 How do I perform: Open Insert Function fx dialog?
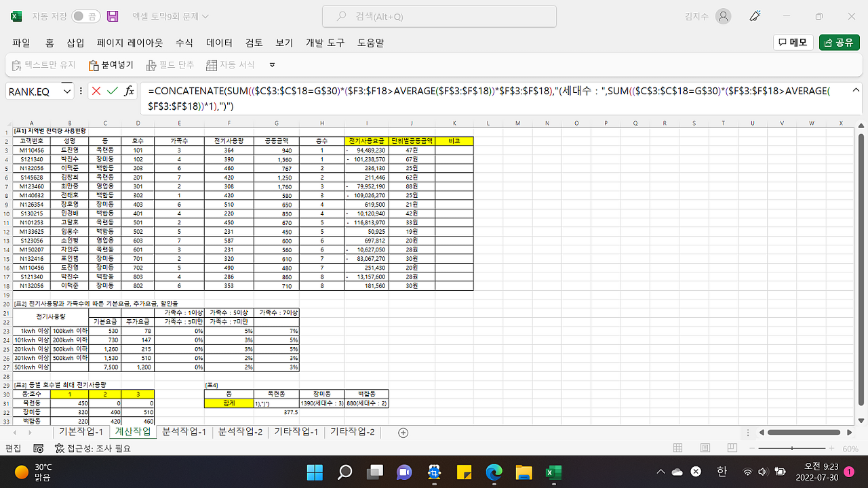click(129, 91)
